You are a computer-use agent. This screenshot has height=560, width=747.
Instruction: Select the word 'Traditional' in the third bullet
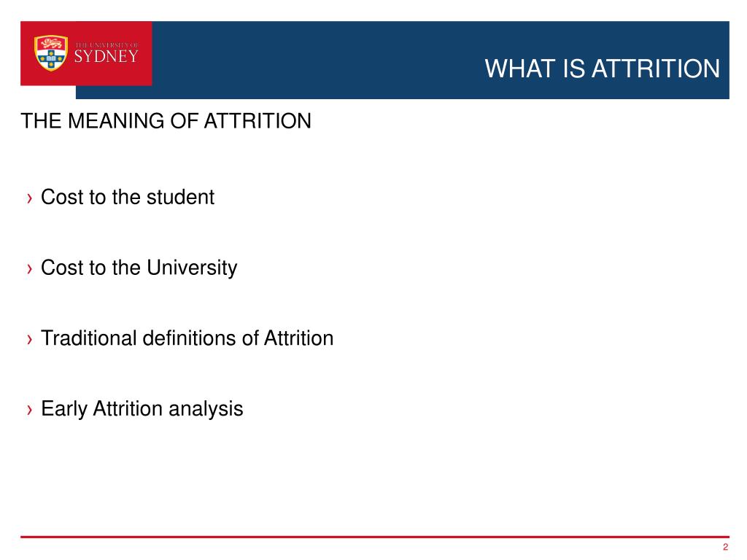coord(89,338)
